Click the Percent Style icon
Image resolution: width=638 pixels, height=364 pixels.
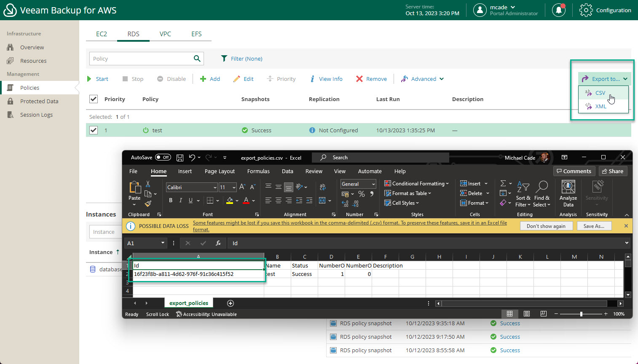(362, 194)
